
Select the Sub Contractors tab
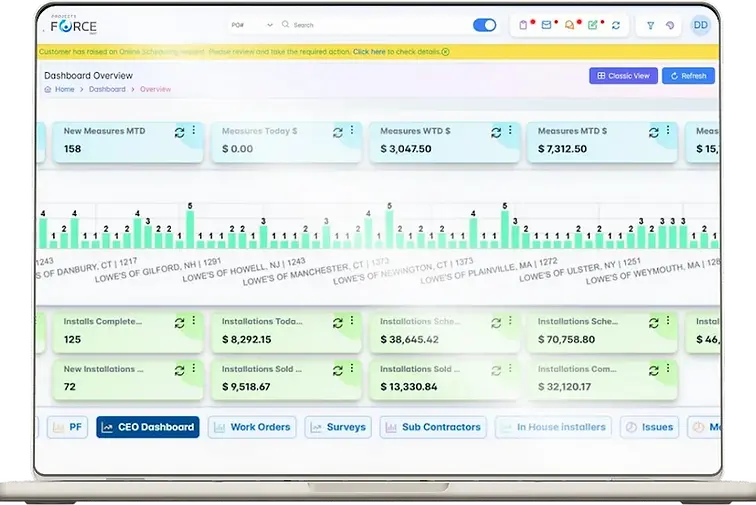(x=433, y=427)
